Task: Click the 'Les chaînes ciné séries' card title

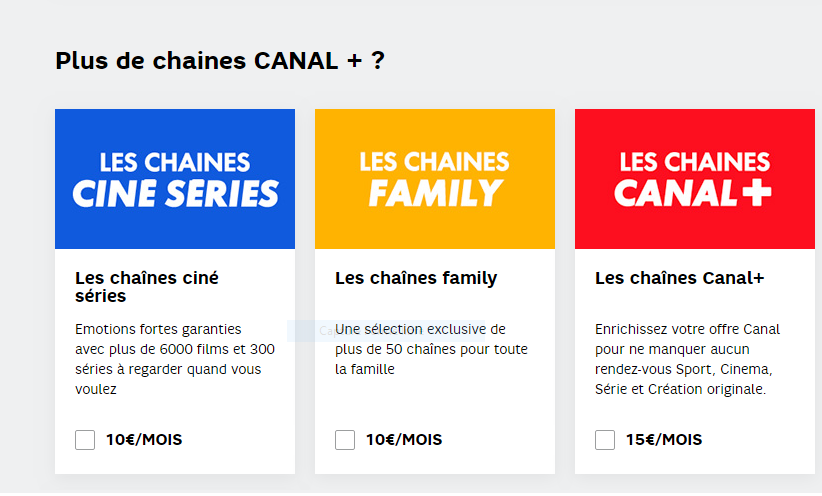Action: [147, 287]
